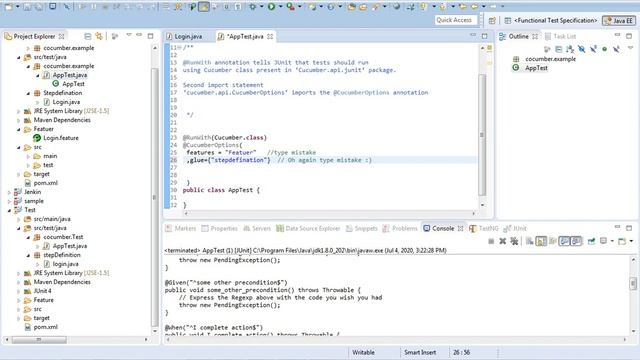
Task: Open the Task List tab
Action: tap(560, 36)
